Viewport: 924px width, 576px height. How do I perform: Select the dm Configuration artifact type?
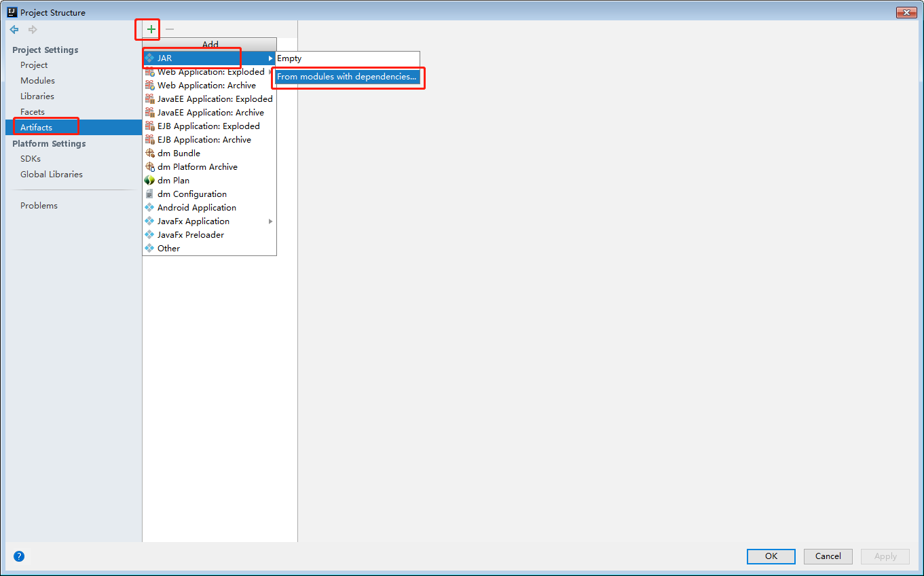tap(192, 194)
